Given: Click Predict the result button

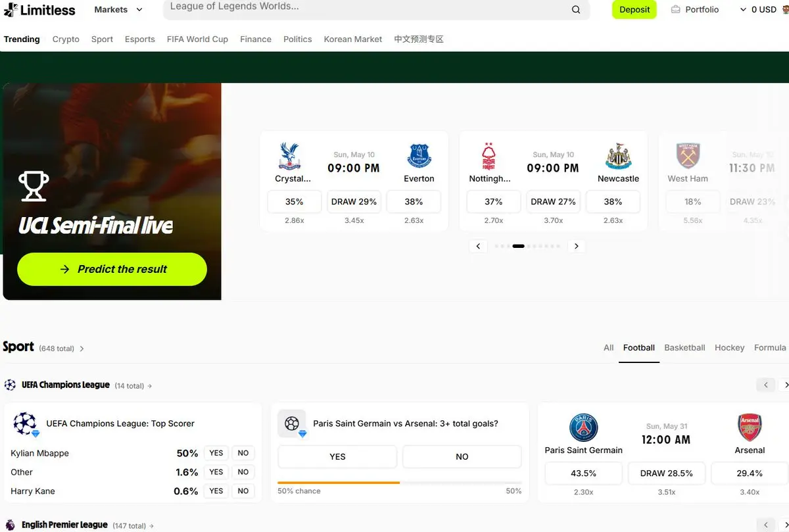Looking at the screenshot, I should (x=112, y=269).
